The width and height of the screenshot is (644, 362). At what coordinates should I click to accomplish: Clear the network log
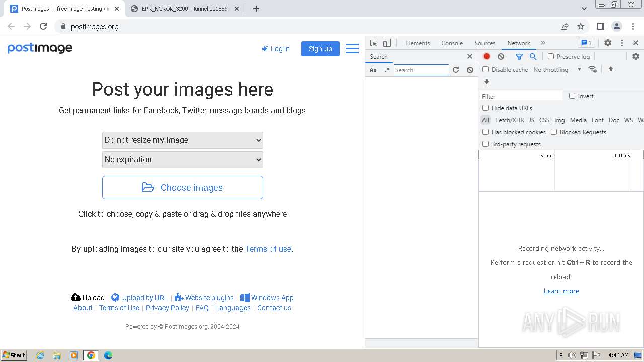pos(501,57)
